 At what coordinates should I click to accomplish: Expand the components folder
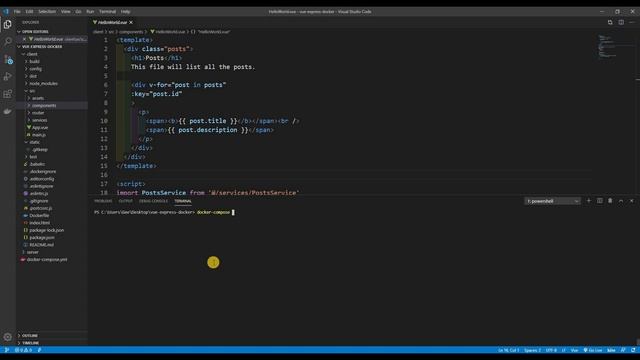click(44, 105)
